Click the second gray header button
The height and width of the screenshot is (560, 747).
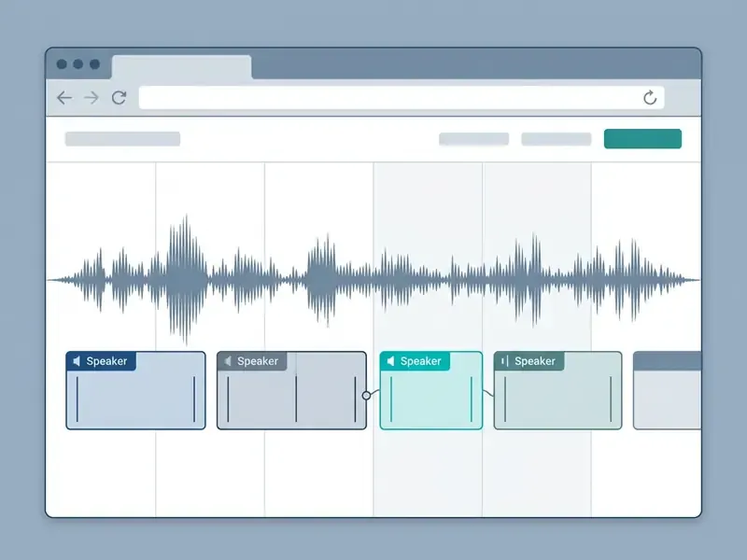coord(556,139)
